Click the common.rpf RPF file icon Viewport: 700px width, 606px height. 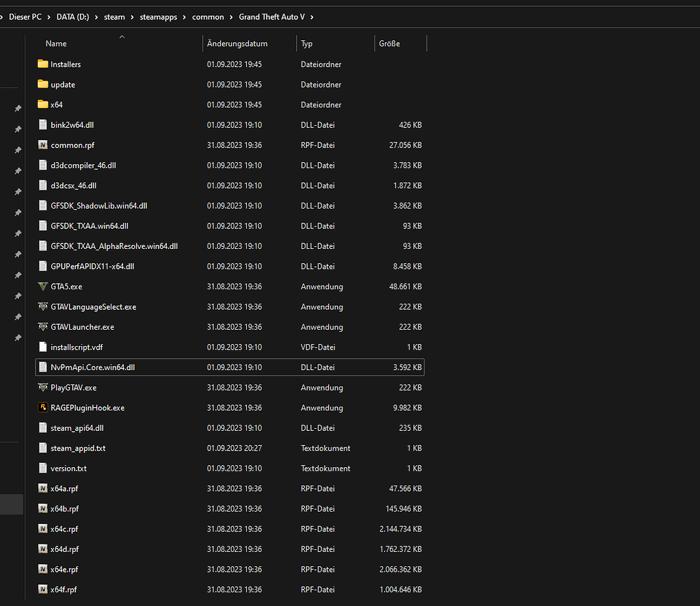pos(42,145)
